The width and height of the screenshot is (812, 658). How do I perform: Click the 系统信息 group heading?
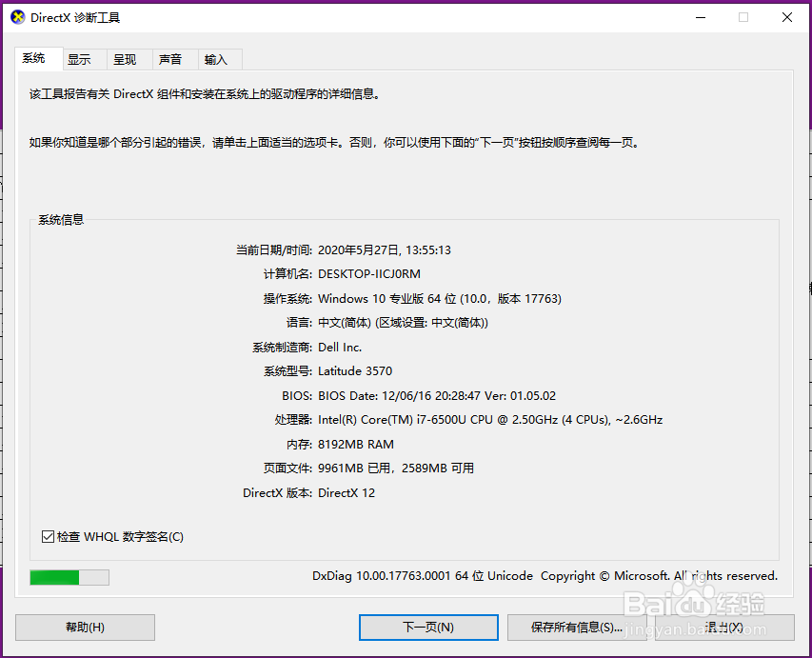[59, 219]
